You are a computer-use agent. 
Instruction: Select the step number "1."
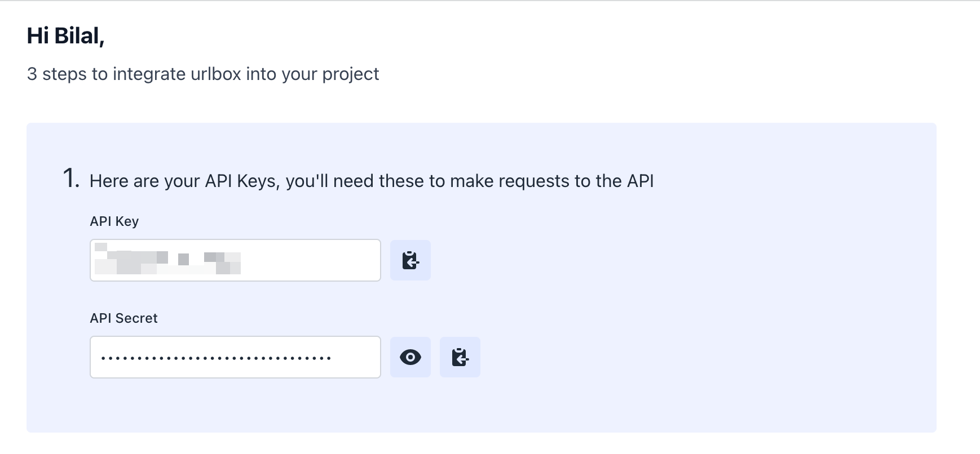point(71,179)
